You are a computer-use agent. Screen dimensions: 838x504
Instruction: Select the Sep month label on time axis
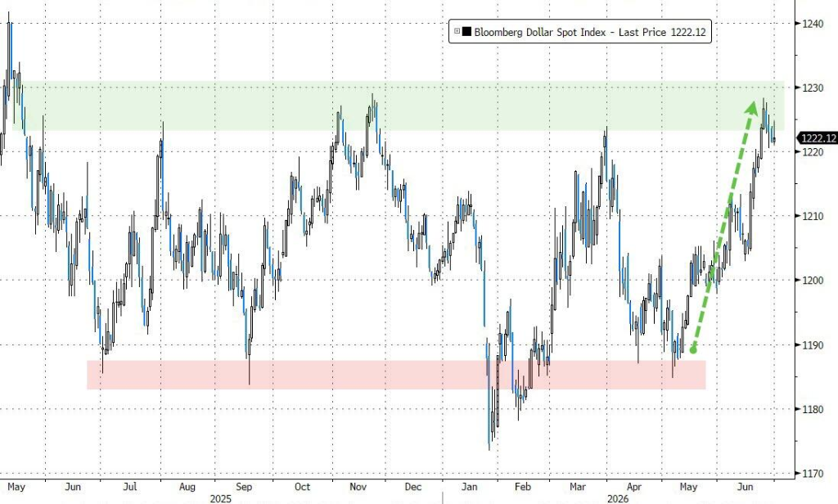click(244, 487)
